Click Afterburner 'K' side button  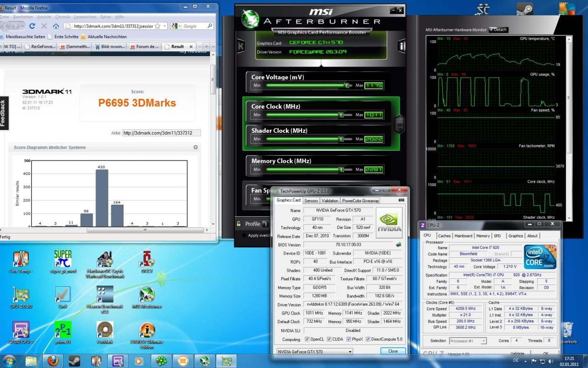(x=241, y=46)
